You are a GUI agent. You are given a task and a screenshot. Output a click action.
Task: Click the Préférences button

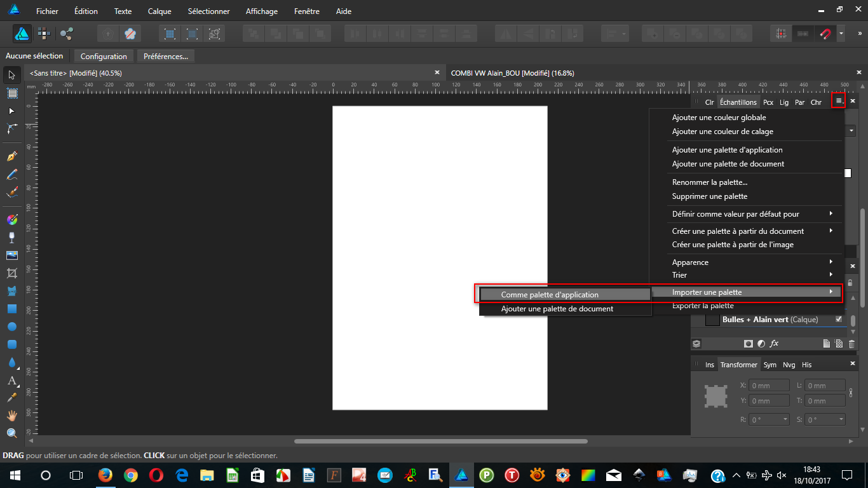coord(166,56)
